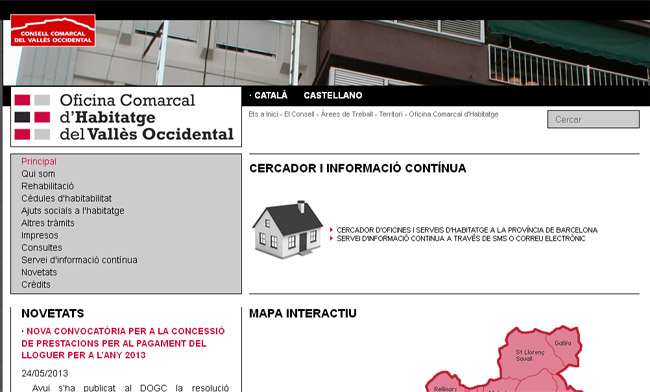Switch language to Castellano
The width and height of the screenshot is (650, 392).
point(333,96)
